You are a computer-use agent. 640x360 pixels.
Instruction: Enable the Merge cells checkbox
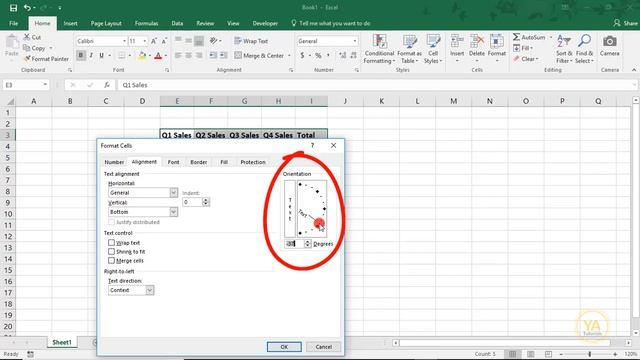111,260
